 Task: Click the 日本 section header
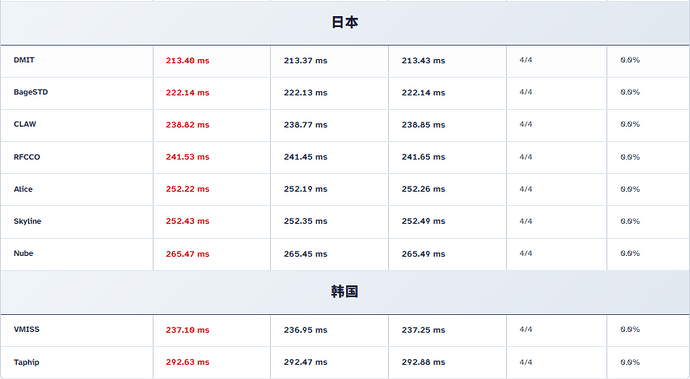tap(345, 22)
